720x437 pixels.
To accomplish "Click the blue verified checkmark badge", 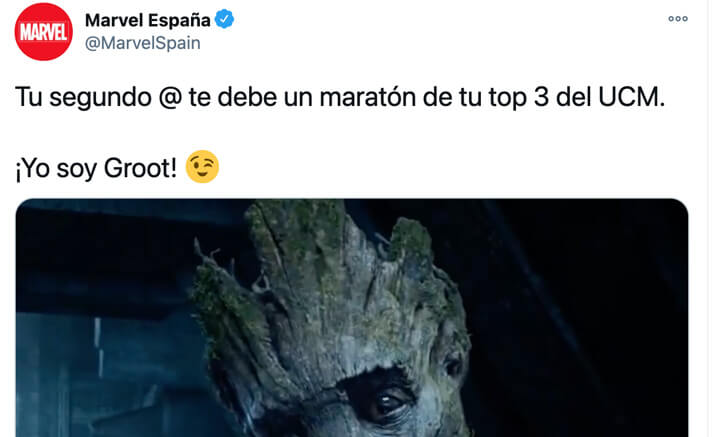I will (225, 20).
